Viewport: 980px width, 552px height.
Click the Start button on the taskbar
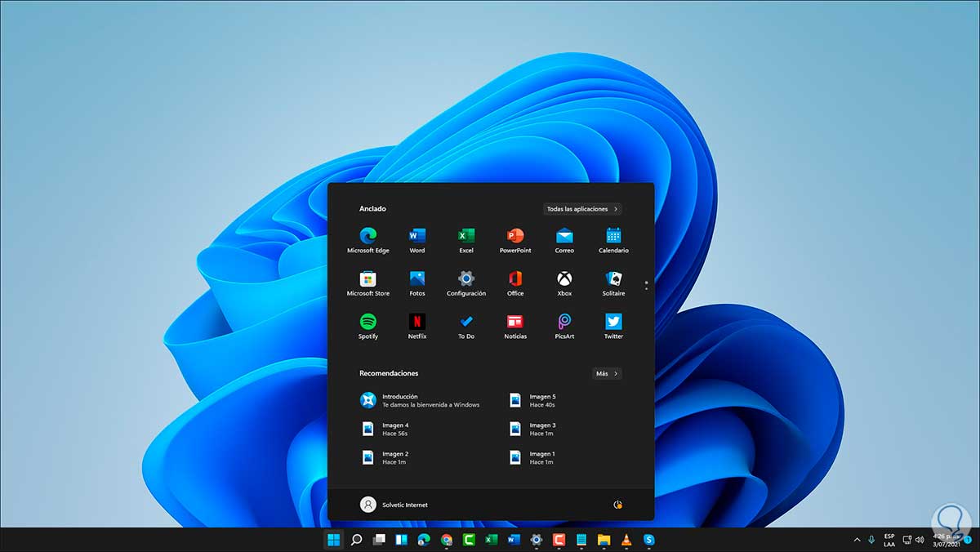click(333, 540)
